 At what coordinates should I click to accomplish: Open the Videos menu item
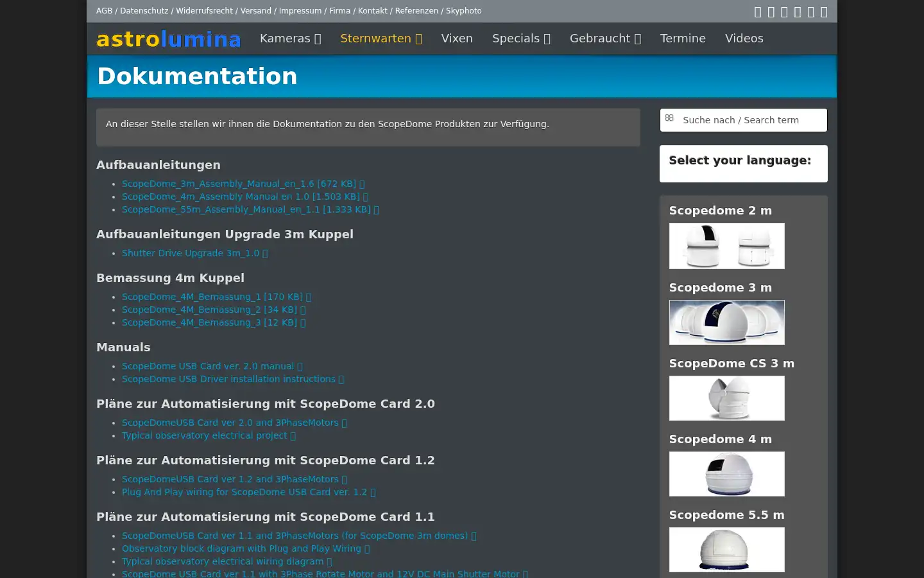tap(744, 39)
